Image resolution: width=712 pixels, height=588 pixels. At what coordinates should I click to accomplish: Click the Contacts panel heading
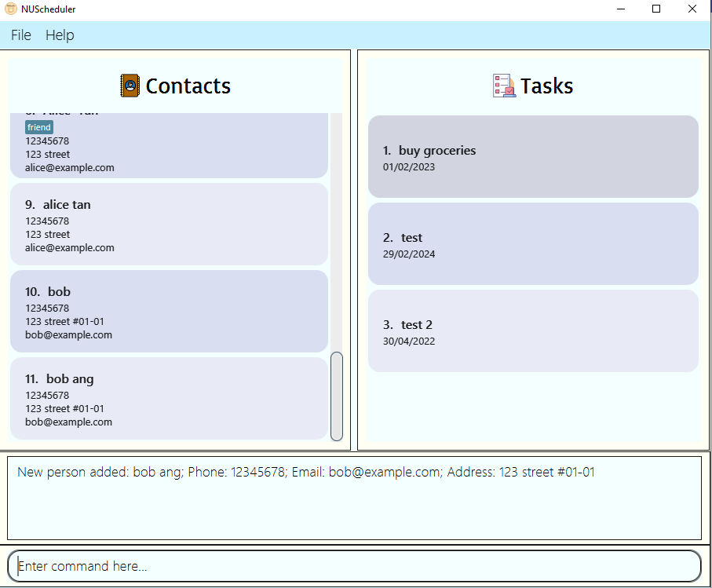point(188,86)
